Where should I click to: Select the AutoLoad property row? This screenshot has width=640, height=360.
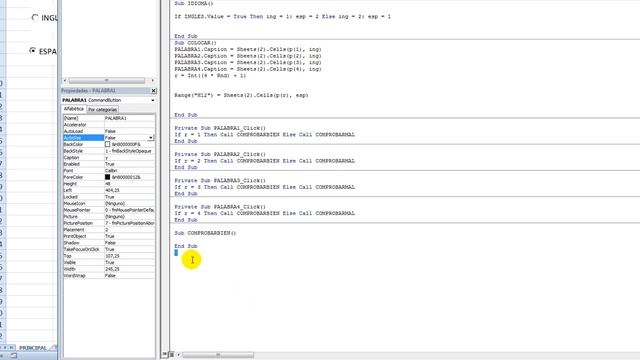pos(109,131)
